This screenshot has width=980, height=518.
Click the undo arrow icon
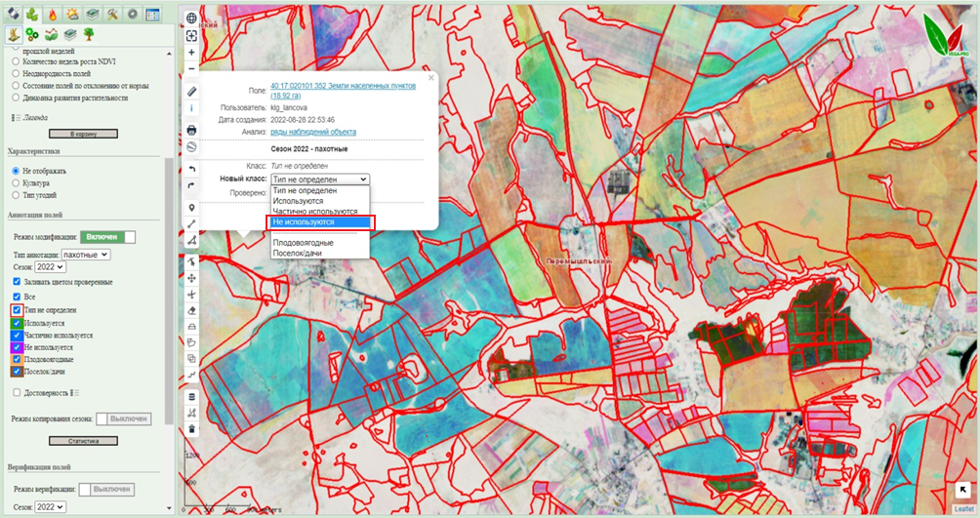[x=191, y=170]
